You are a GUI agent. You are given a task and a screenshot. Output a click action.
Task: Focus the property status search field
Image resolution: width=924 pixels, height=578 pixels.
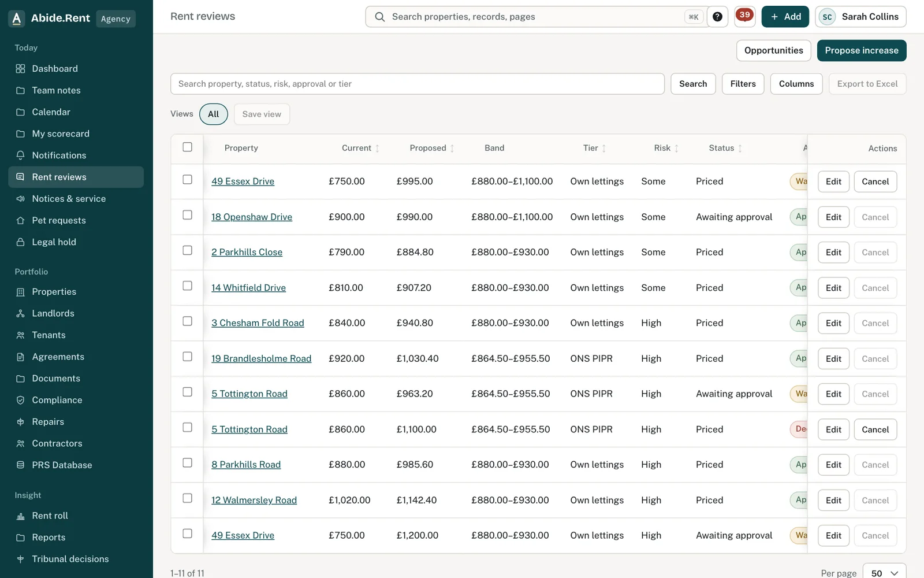417,84
